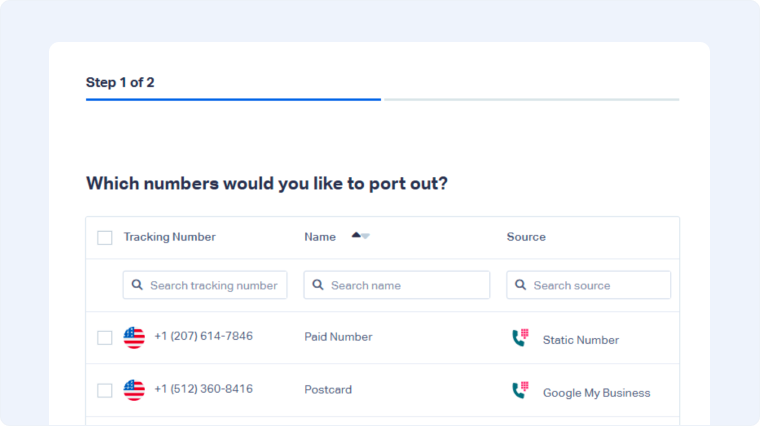
Task: Click the phone icon next to Google My Business
Action: pyautogui.click(x=519, y=391)
